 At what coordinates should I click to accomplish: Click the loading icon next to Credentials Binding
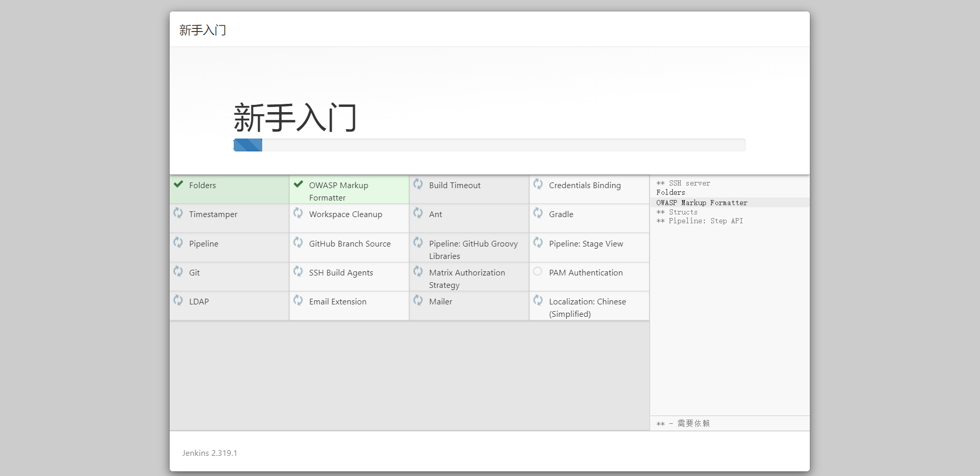click(x=538, y=183)
